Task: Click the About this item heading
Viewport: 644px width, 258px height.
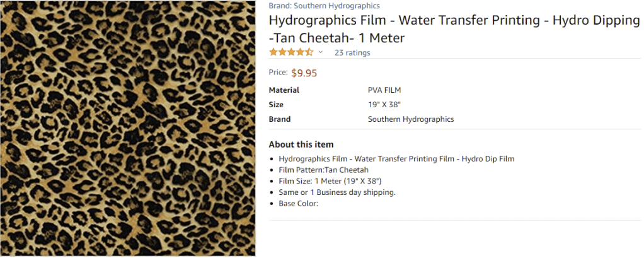Action: 301,144
